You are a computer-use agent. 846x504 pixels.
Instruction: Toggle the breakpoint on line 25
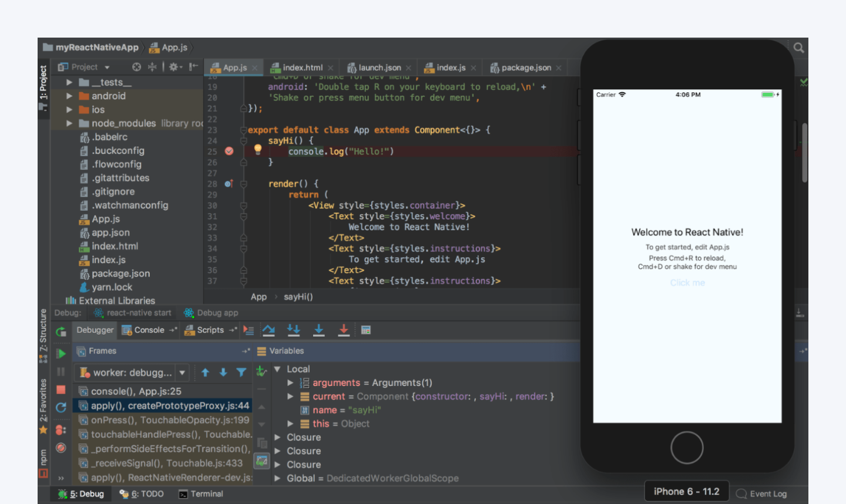tap(229, 151)
